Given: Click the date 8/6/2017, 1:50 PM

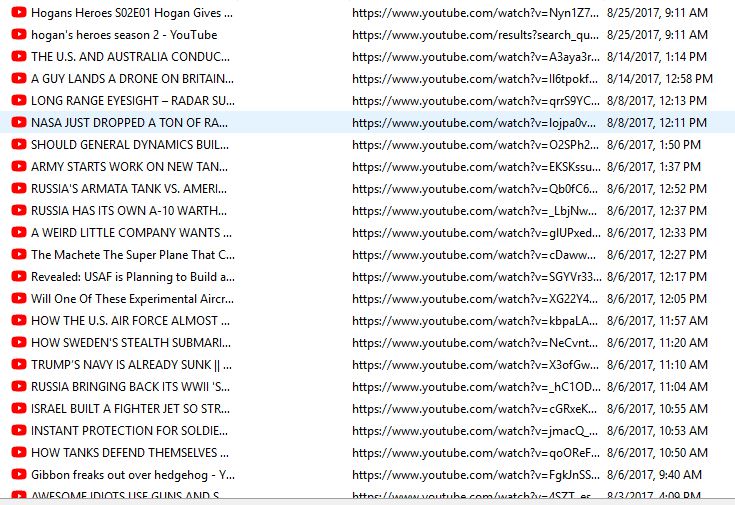Looking at the screenshot, I should 654,145.
